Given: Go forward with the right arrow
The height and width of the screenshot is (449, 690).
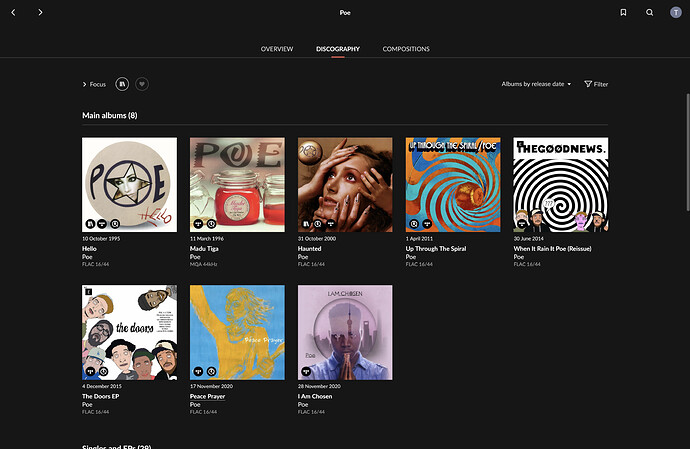Looking at the screenshot, I should [x=40, y=12].
